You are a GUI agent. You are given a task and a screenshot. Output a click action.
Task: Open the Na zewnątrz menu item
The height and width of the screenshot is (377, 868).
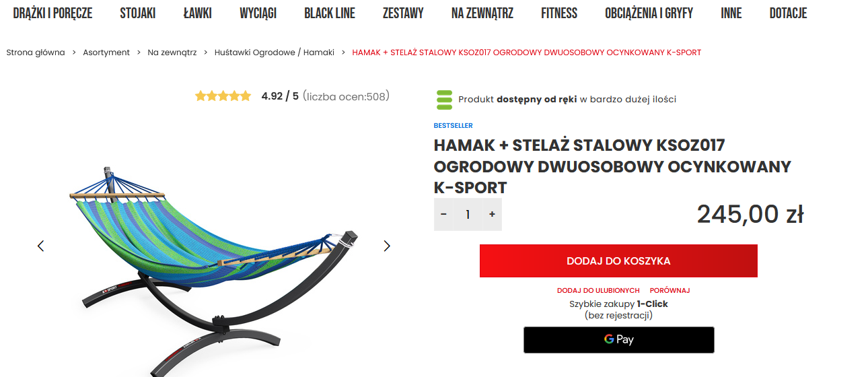tap(482, 13)
